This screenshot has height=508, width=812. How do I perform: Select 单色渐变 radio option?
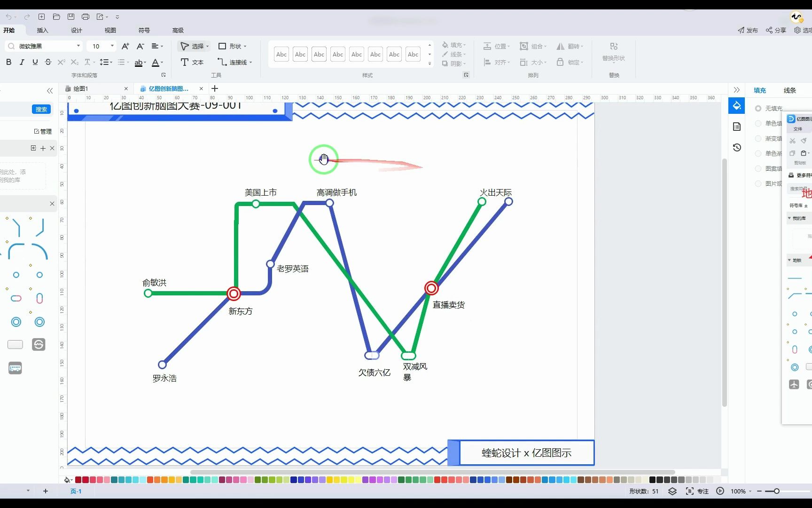tap(758, 153)
